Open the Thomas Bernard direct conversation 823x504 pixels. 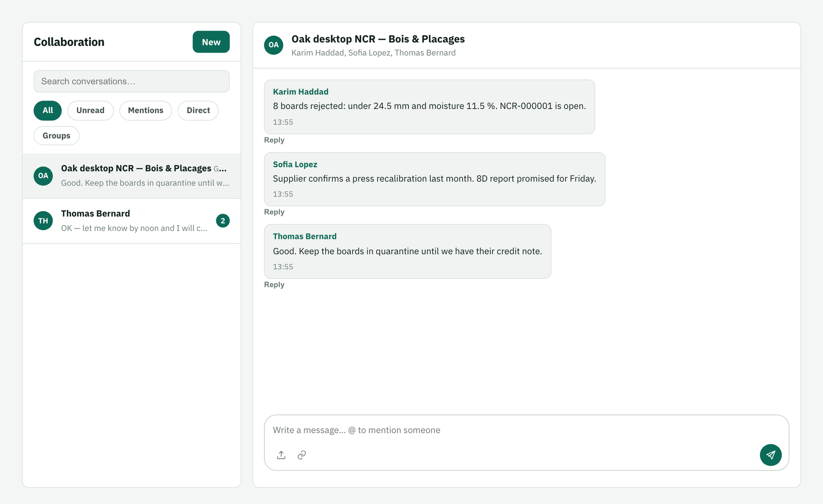coord(132,221)
